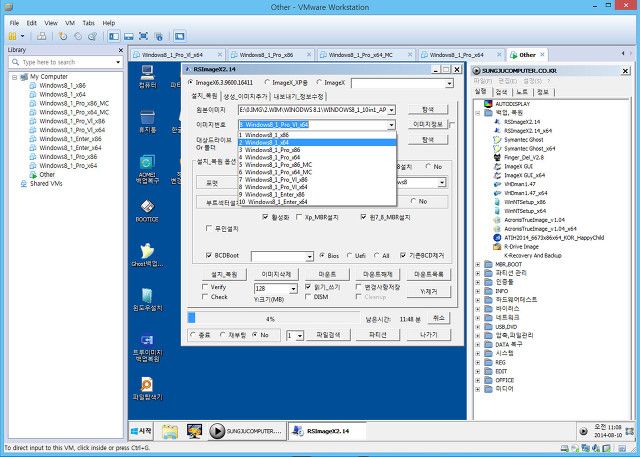This screenshot has width=640, height=457.
Task: Select the Uefi radio button
Action: point(349,255)
